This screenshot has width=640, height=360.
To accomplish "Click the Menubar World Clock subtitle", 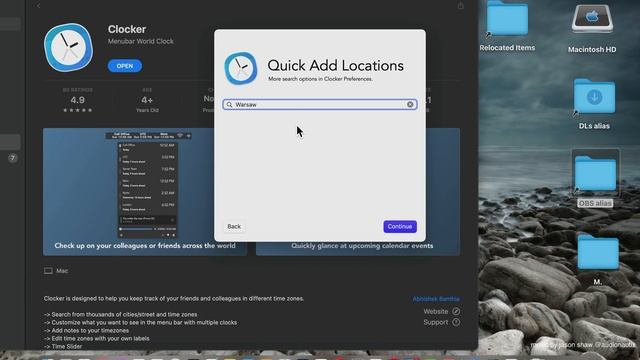I will tap(141, 41).
